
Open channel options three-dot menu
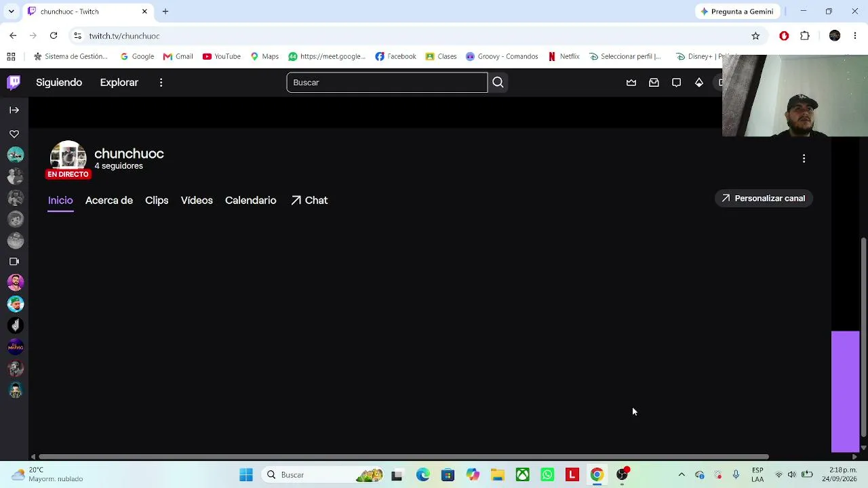coord(804,159)
